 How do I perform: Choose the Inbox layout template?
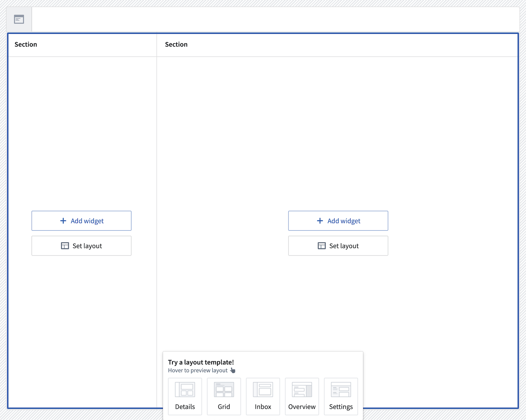point(263,396)
